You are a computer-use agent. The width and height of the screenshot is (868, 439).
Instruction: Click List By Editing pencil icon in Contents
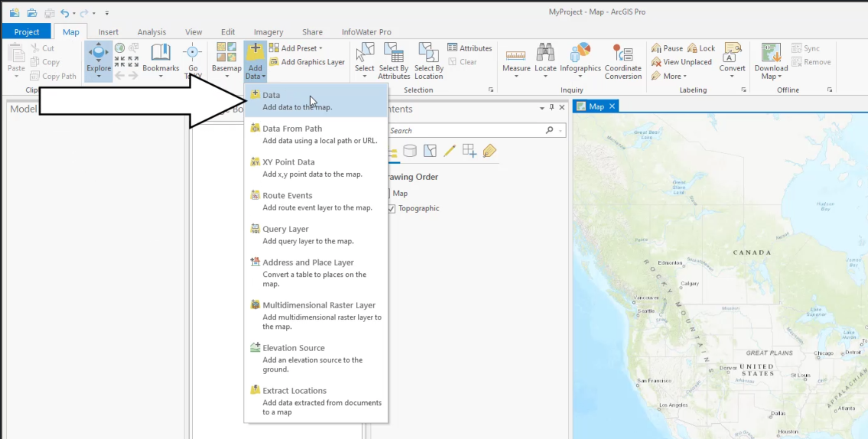pos(450,151)
